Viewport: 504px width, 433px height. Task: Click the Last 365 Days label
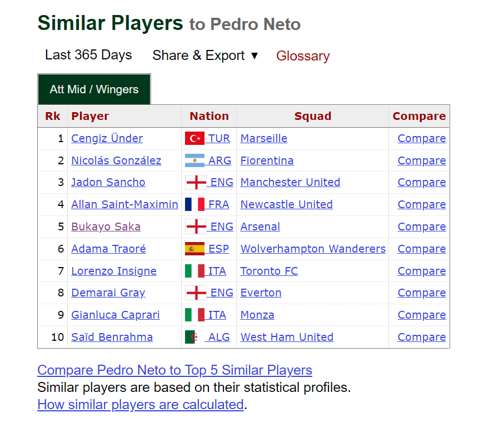(88, 55)
